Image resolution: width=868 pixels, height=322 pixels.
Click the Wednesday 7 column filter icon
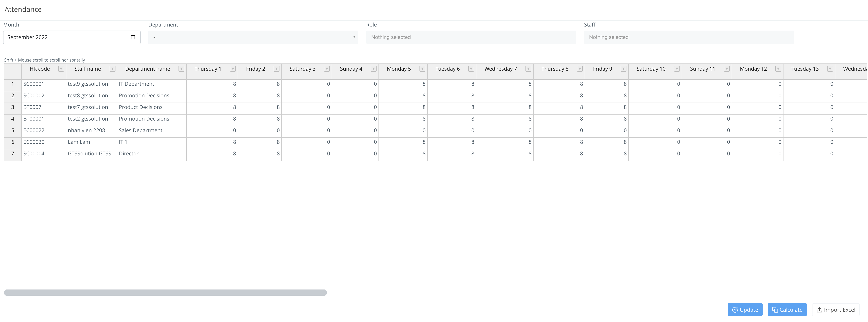528,69
